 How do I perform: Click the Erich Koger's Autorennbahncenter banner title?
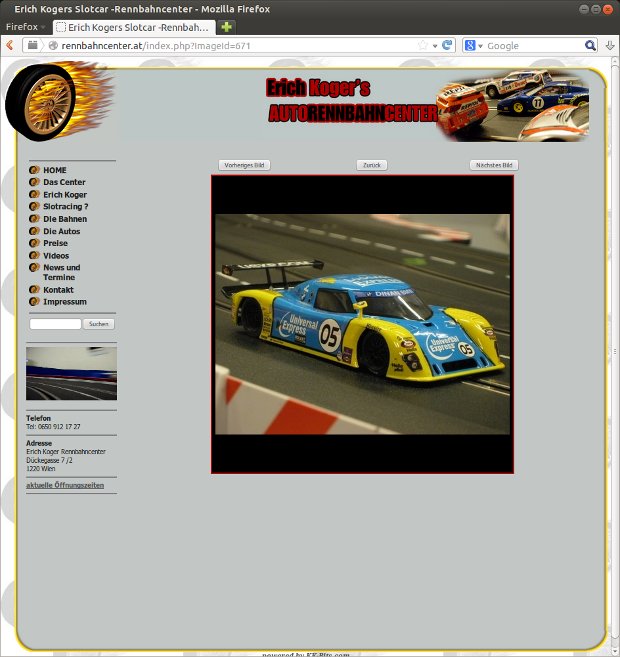351,101
